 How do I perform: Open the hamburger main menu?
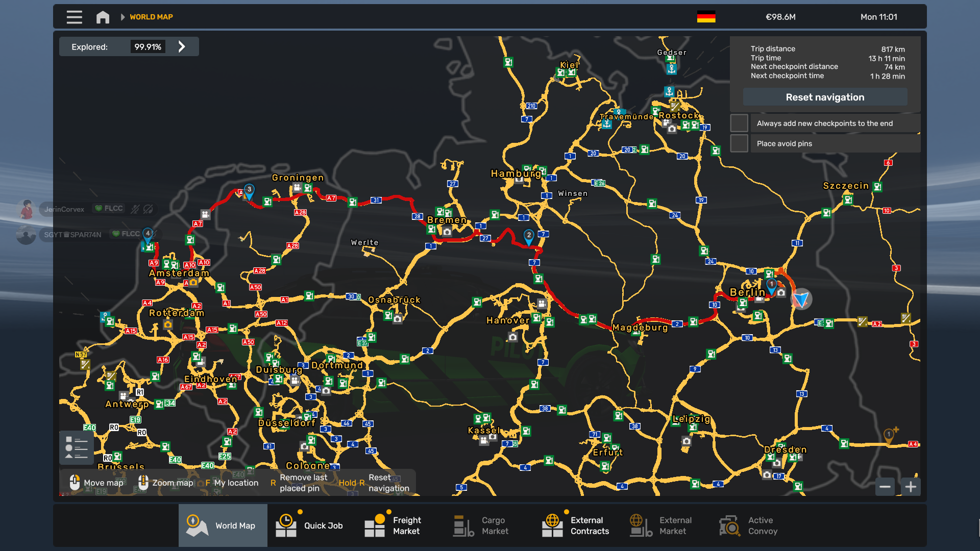75,17
